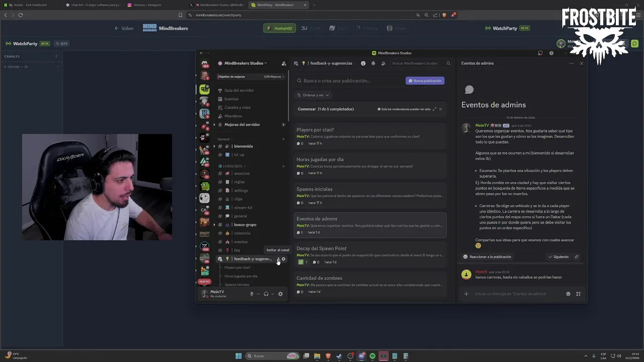Expand the Comenzar checklist
The image size is (644, 362).
pyautogui.click(x=435, y=109)
